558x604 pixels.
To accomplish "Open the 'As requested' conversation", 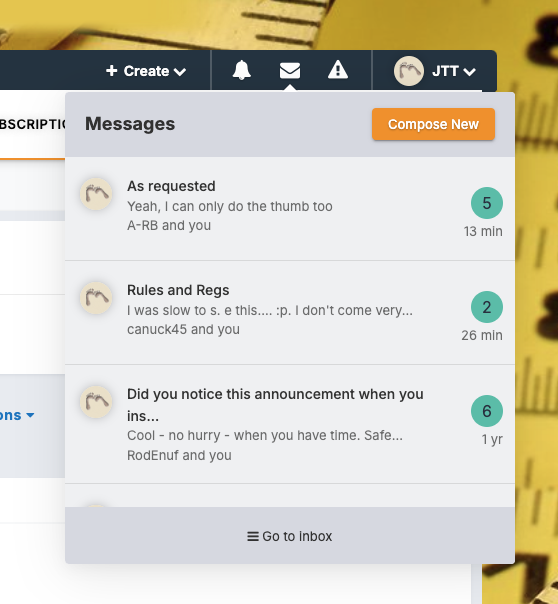I will point(290,208).
